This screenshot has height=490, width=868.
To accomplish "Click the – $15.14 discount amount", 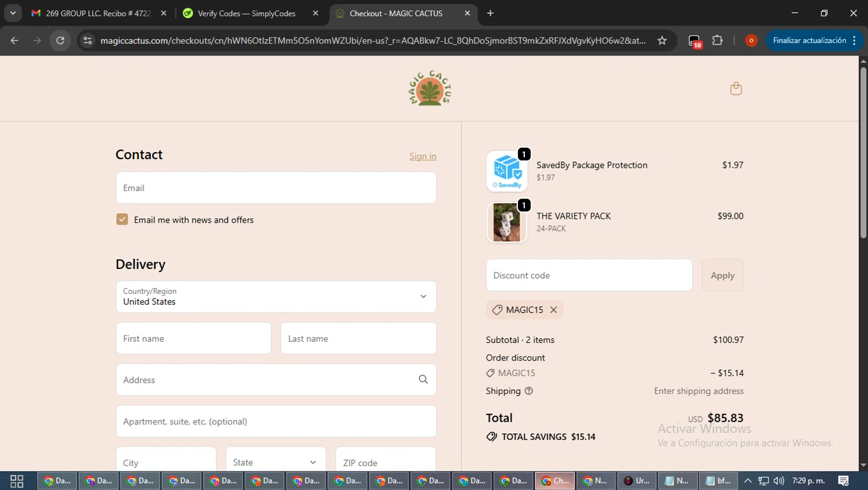I will point(727,373).
